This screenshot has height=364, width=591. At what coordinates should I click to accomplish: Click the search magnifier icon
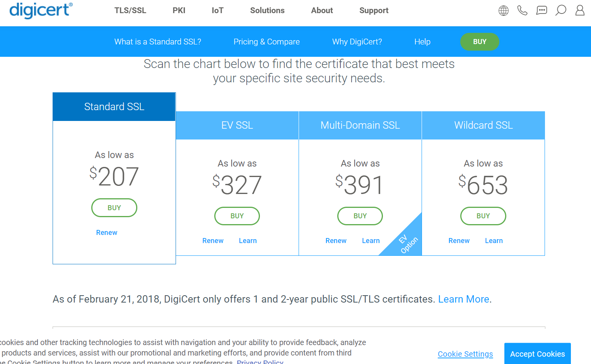click(561, 10)
